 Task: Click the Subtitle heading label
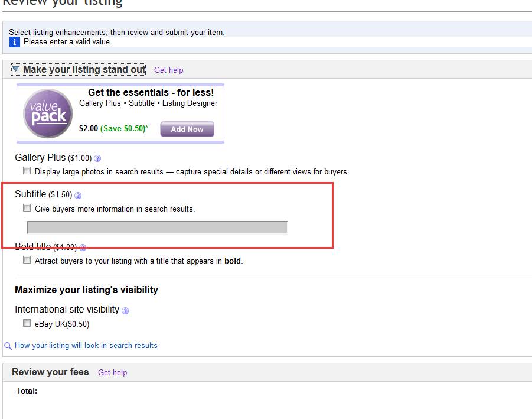(x=31, y=194)
